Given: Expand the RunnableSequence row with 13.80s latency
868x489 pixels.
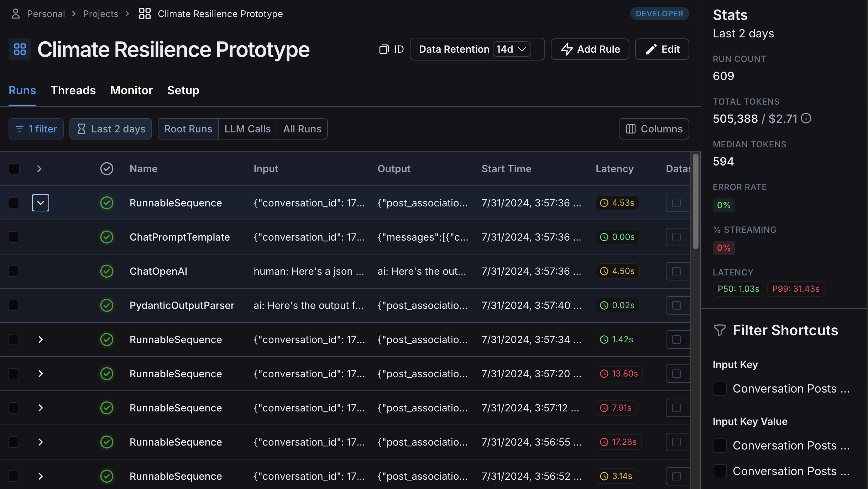Looking at the screenshot, I should pyautogui.click(x=41, y=374).
